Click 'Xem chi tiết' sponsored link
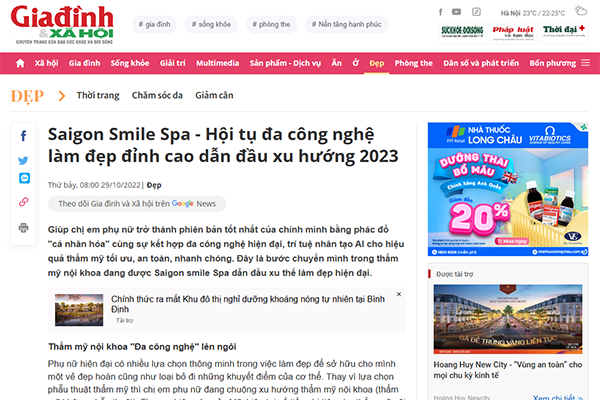The image size is (600, 400). point(558,397)
